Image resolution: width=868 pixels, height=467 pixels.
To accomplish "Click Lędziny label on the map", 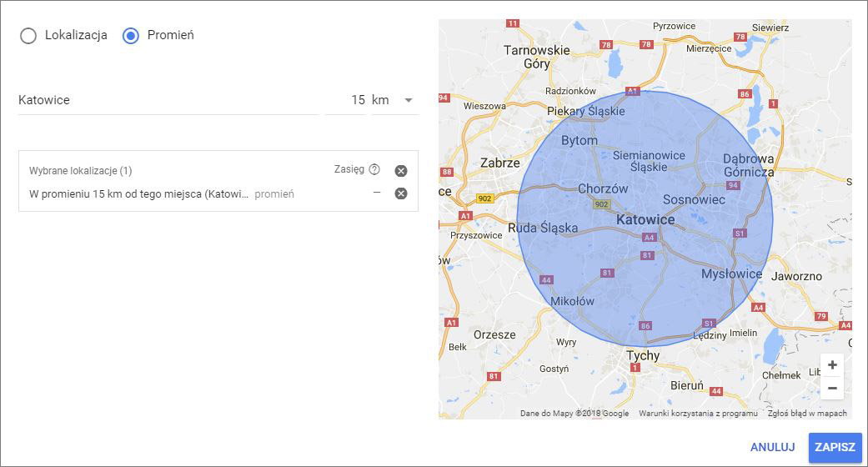I will (710, 335).
